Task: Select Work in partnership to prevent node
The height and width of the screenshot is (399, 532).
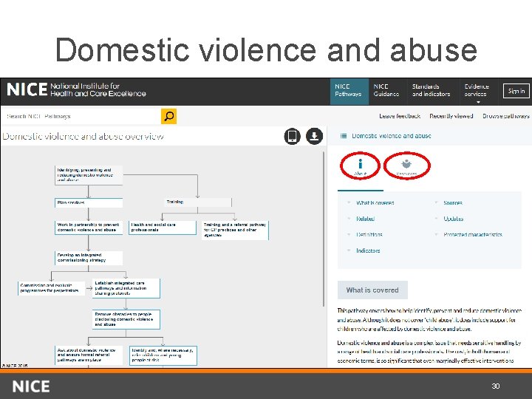Action: click(89, 228)
